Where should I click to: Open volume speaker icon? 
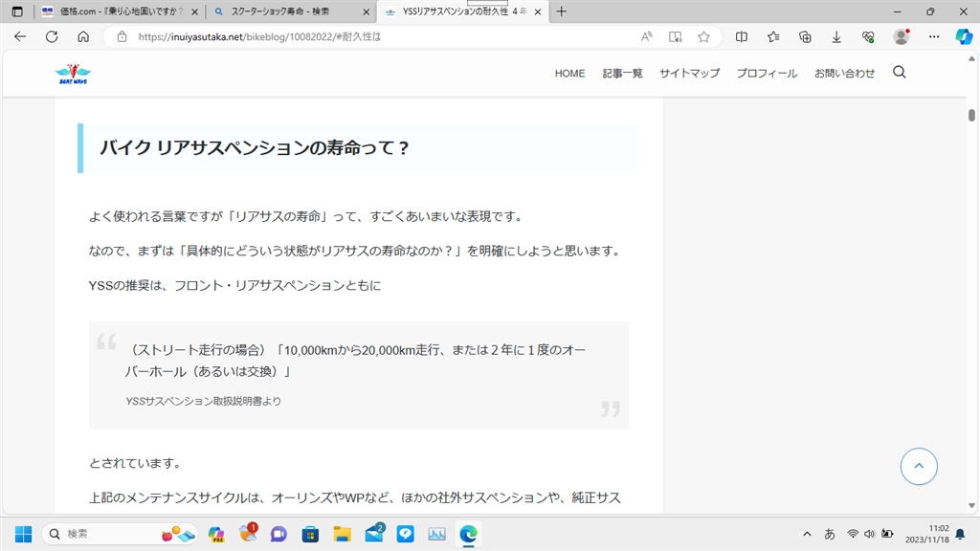click(x=869, y=534)
